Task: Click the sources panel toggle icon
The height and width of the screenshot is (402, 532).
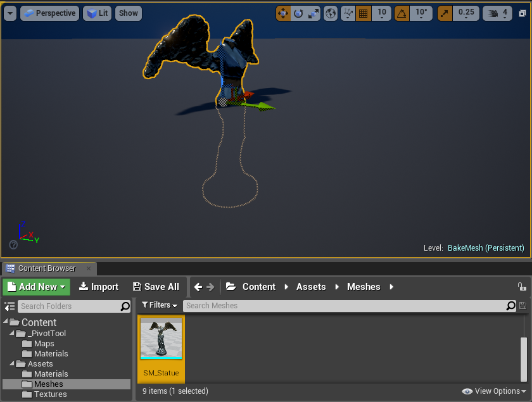Action: pyautogui.click(x=9, y=306)
